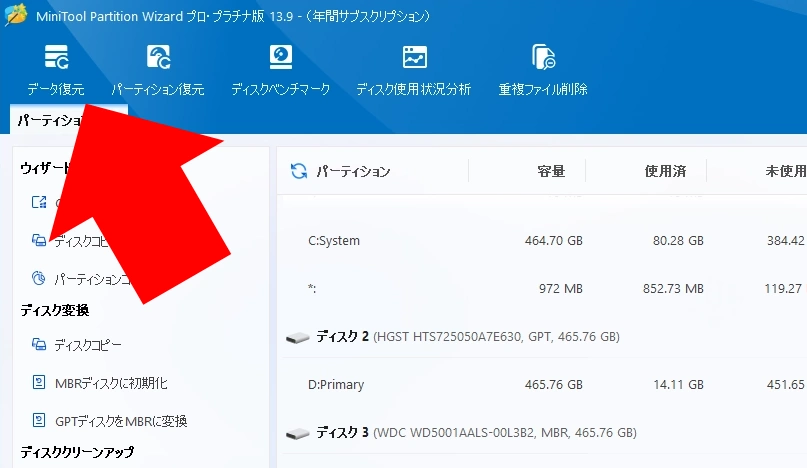
Task: Click the MBRディスクに初期化 icon
Action: [x=39, y=382]
